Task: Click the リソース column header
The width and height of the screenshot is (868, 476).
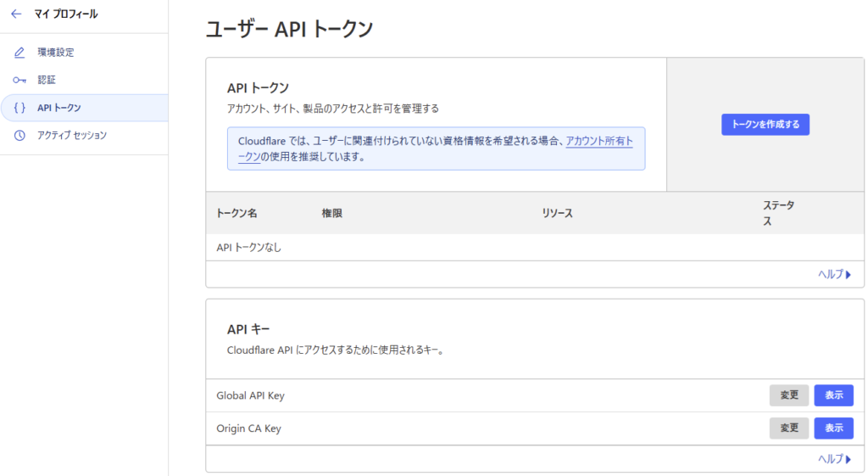Action: 558,213
